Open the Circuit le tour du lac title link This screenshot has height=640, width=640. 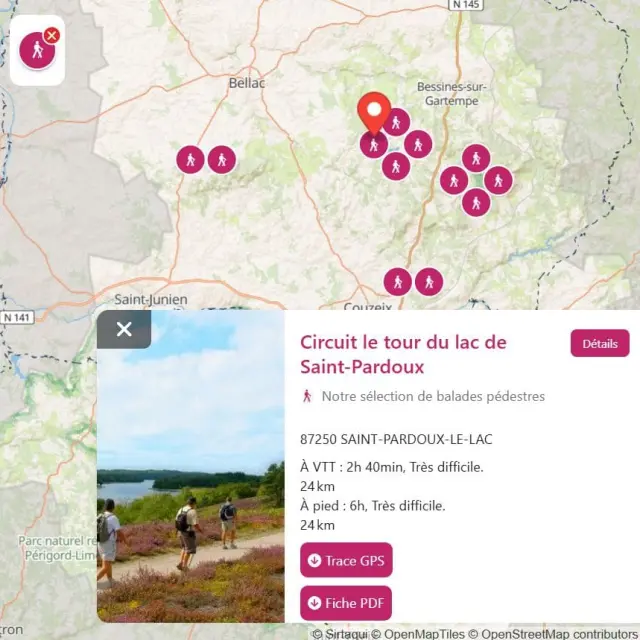[403, 354]
